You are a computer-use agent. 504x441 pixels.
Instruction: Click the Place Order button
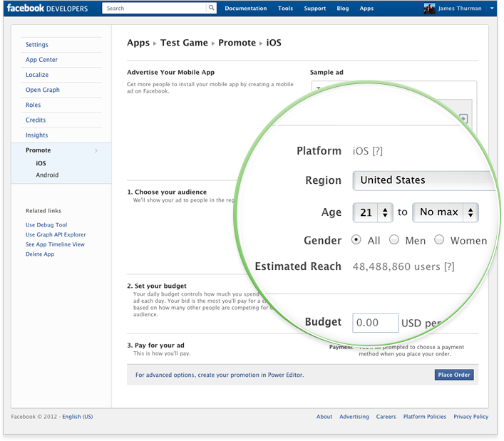click(454, 375)
